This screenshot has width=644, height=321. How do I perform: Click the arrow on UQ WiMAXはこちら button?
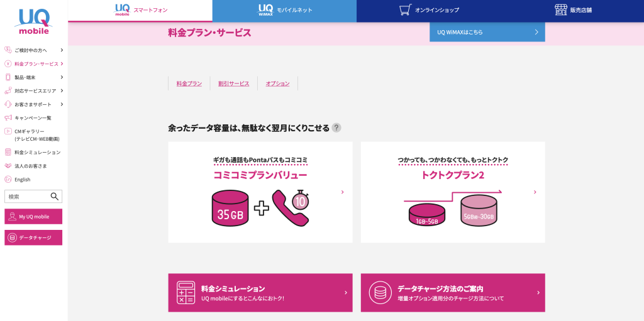pyautogui.click(x=536, y=32)
